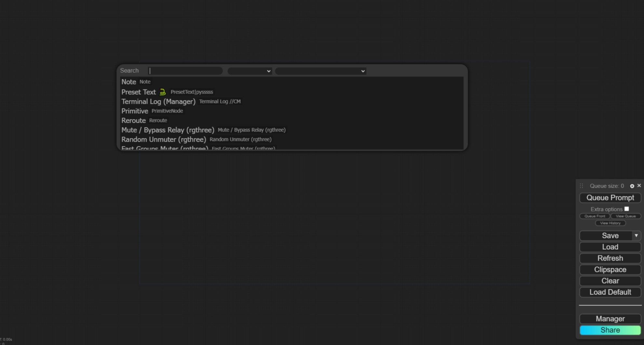Open the second wider filter dropdown
The height and width of the screenshot is (345, 644).
(x=320, y=71)
